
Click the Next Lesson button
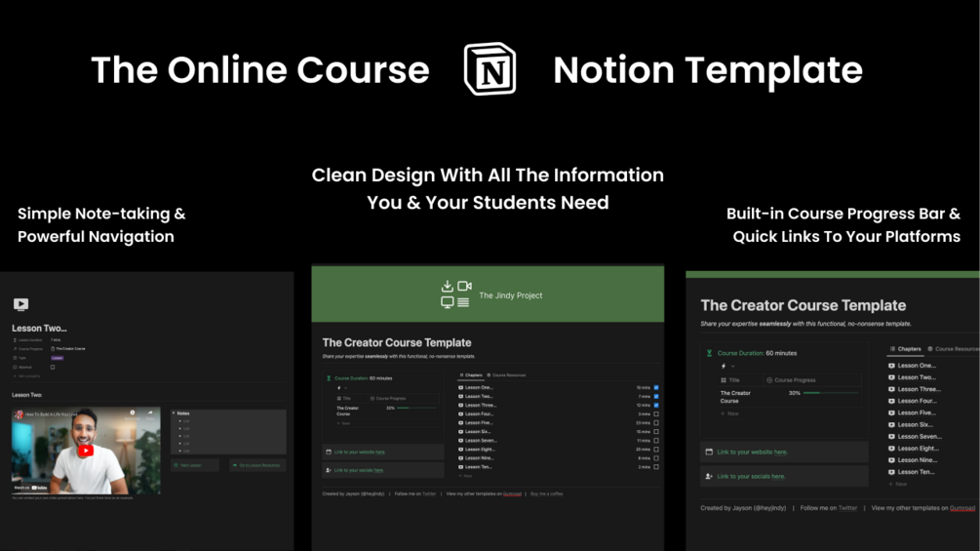(195, 465)
